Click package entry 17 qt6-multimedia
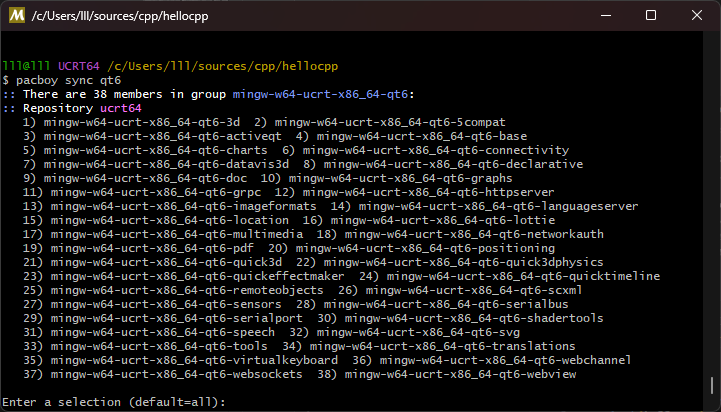This screenshot has height=412, width=721. [163, 234]
